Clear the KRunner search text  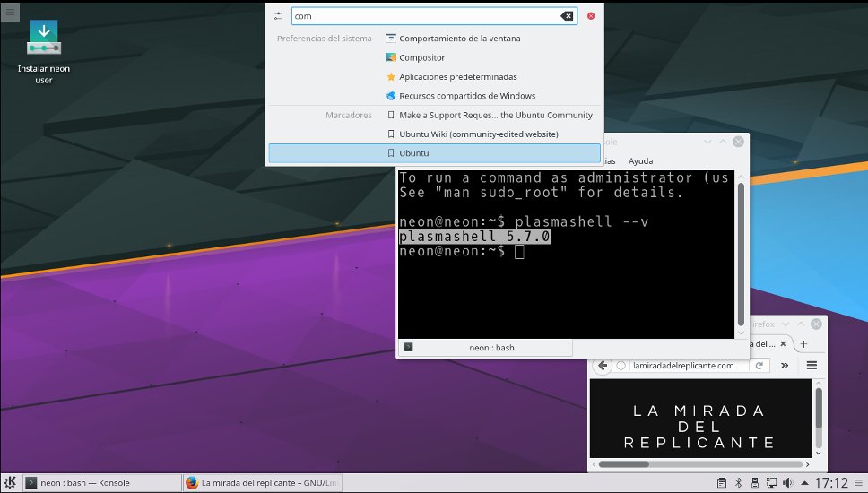(x=567, y=16)
